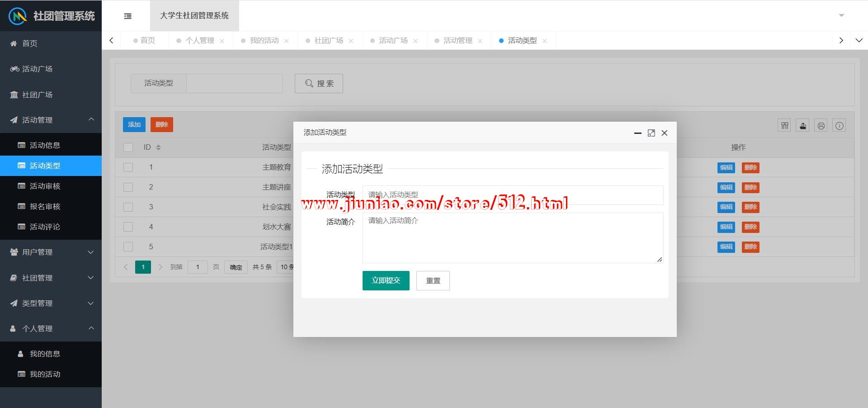868x408 pixels.
Task: Click 编辑 for row ID 1
Action: pyautogui.click(x=726, y=167)
